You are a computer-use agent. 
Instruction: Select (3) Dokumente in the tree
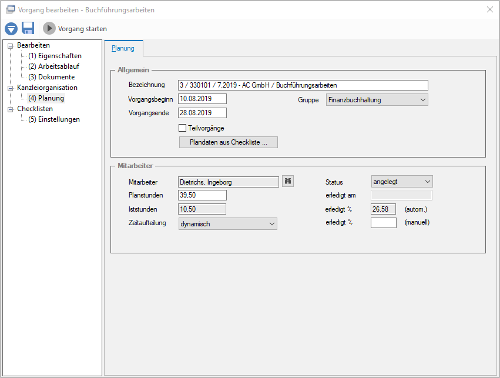click(x=52, y=77)
